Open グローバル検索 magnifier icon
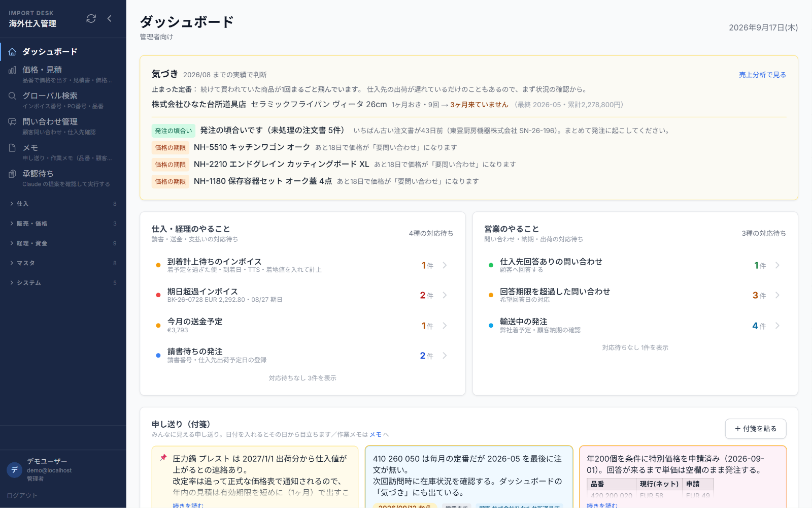This screenshot has width=812, height=508. [12, 96]
